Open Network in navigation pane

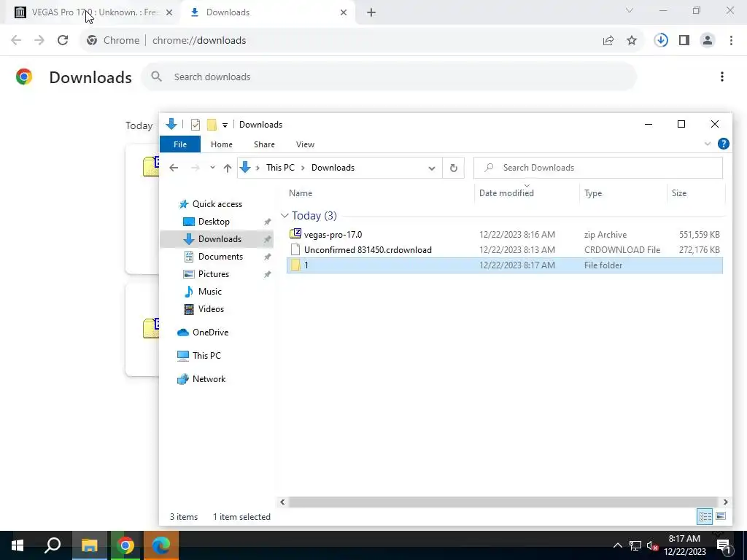pyautogui.click(x=209, y=379)
